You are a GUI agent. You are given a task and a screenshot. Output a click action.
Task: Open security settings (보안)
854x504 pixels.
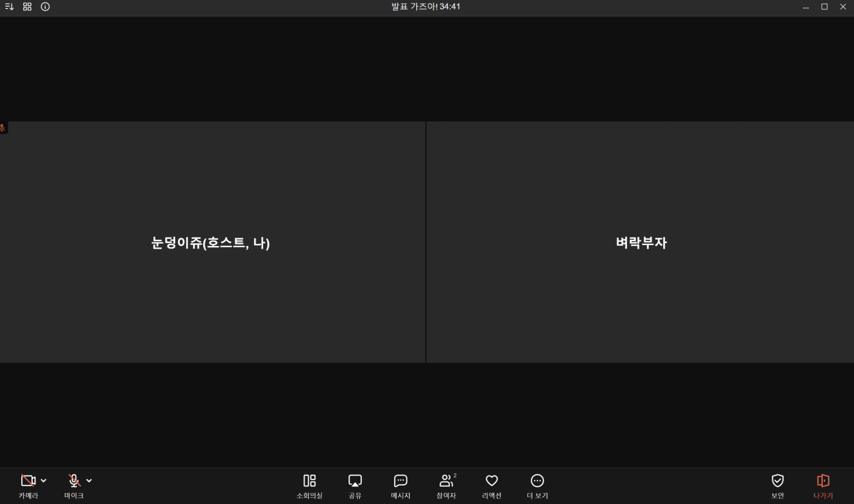coord(778,486)
